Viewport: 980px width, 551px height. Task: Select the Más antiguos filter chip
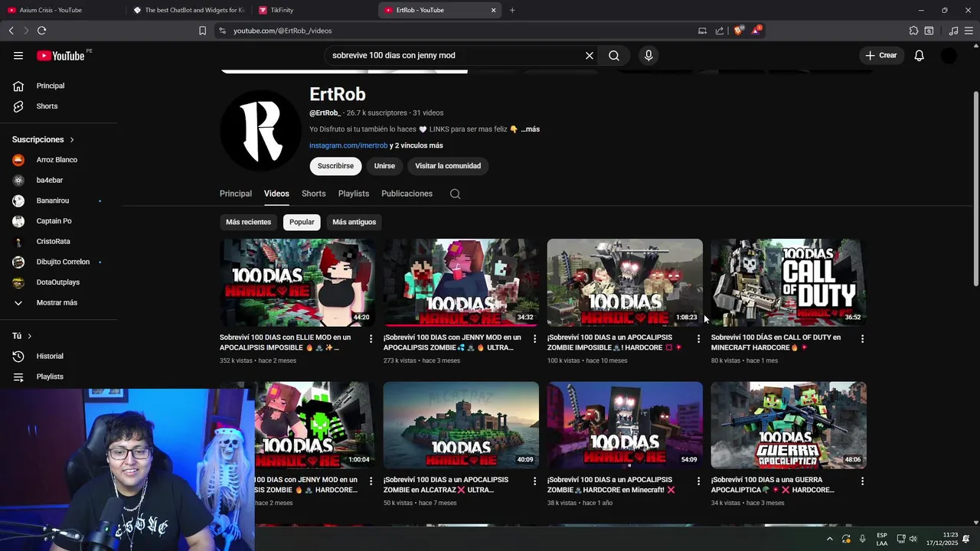pos(354,222)
